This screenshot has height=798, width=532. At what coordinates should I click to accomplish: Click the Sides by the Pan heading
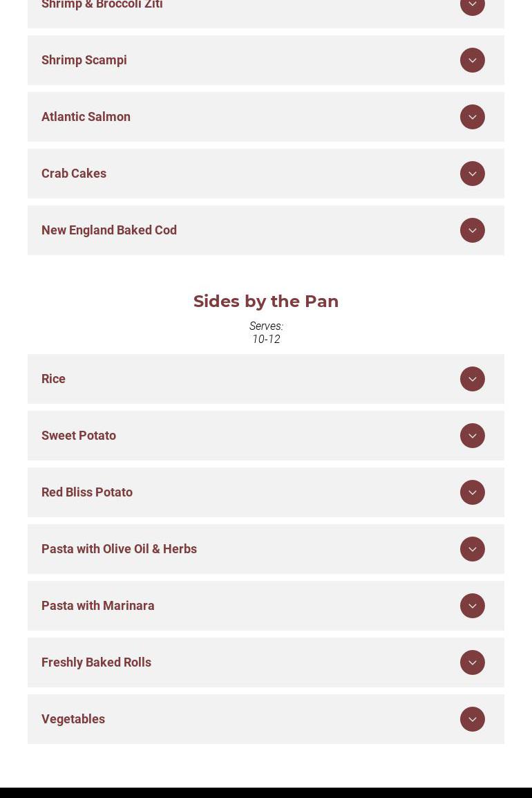266,301
